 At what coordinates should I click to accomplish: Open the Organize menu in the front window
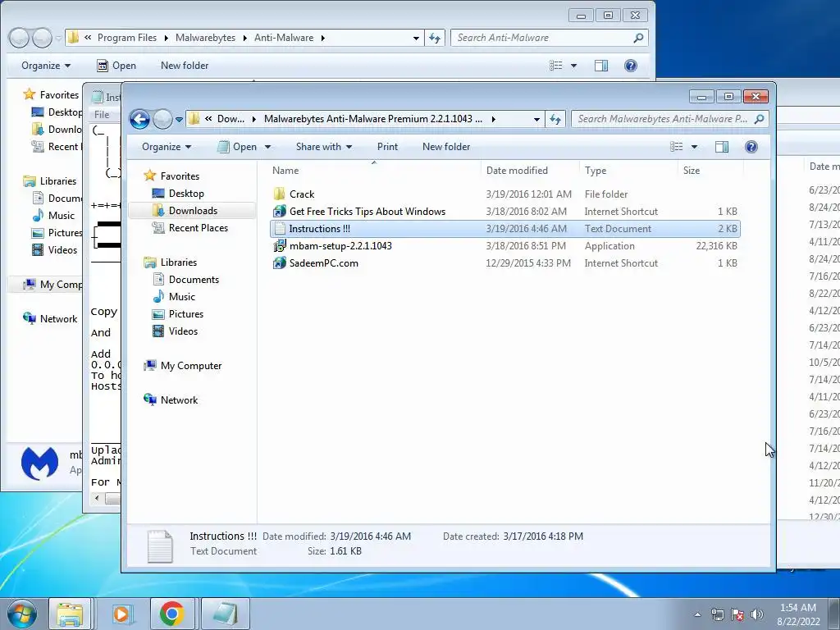166,147
